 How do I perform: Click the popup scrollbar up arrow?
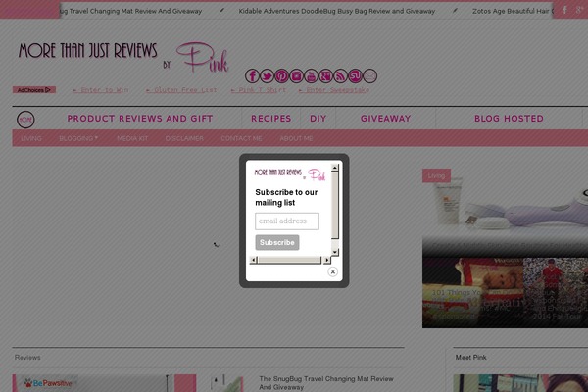335,168
